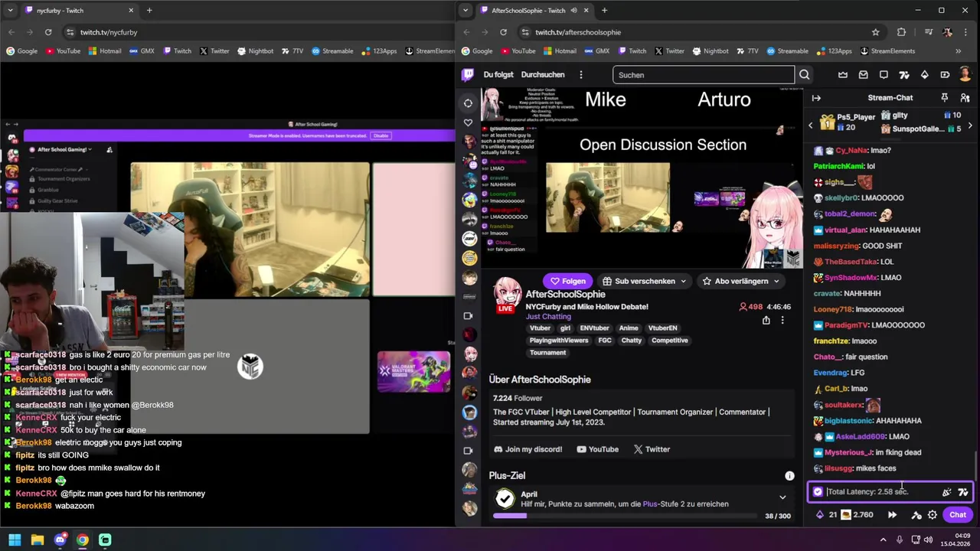Click the VtuberEN tag
The width and height of the screenshot is (980, 551).
662,328
